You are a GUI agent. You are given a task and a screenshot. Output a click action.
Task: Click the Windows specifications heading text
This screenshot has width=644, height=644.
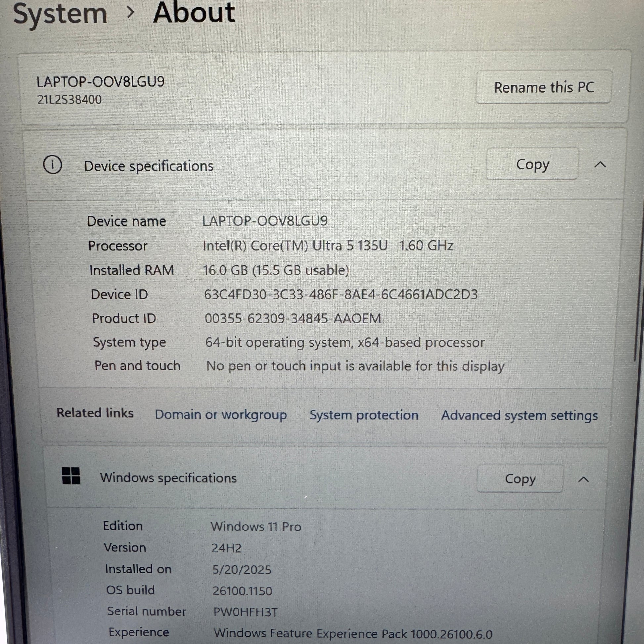pos(168,478)
